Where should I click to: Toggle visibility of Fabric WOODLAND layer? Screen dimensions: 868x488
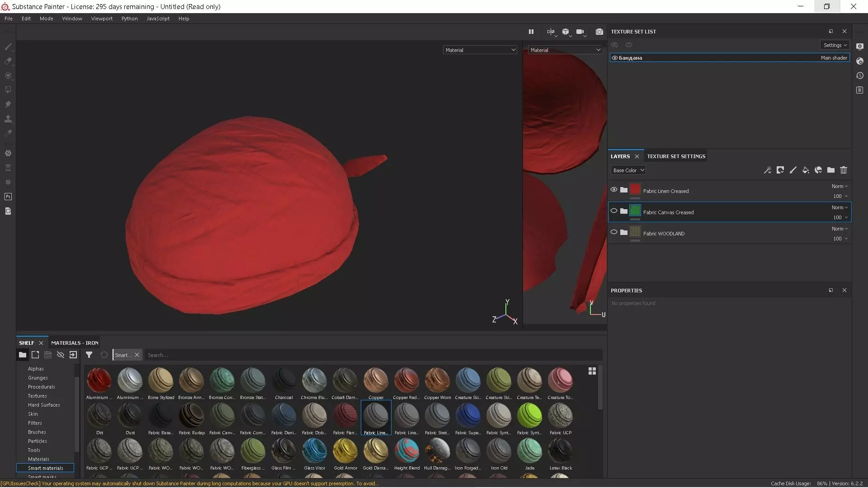click(614, 232)
